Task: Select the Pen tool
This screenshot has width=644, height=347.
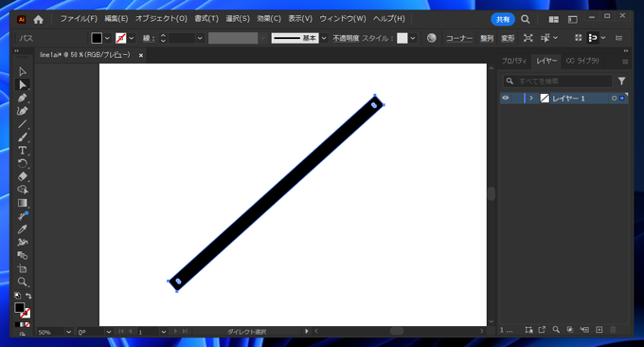Action: point(22,98)
